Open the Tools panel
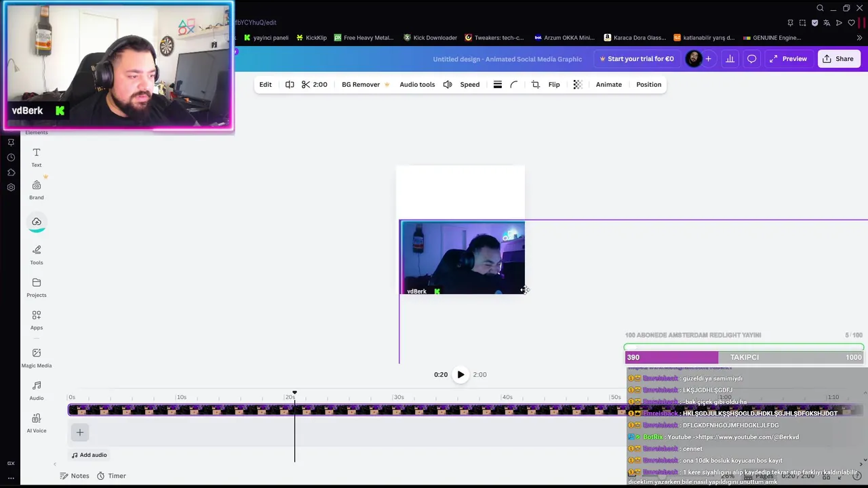Image resolution: width=868 pixels, height=488 pixels. 37,255
